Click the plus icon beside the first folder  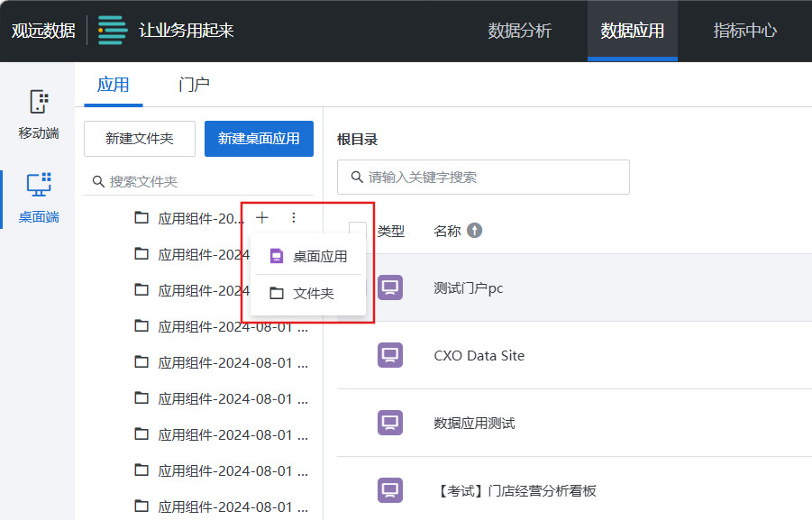tap(262, 217)
